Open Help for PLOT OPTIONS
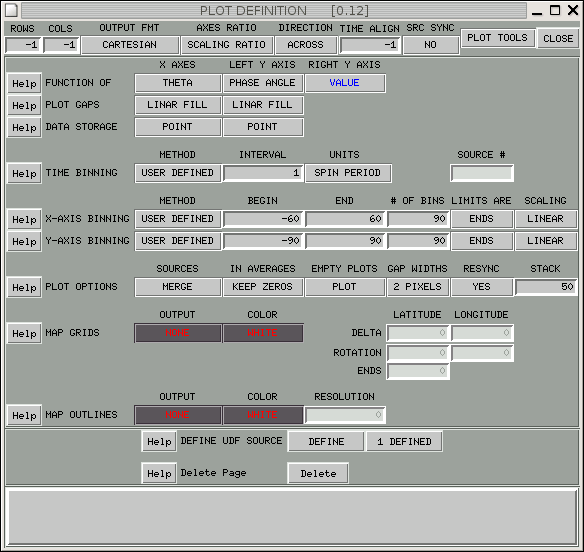Screen dimensions: 584x552 [x=24, y=288]
